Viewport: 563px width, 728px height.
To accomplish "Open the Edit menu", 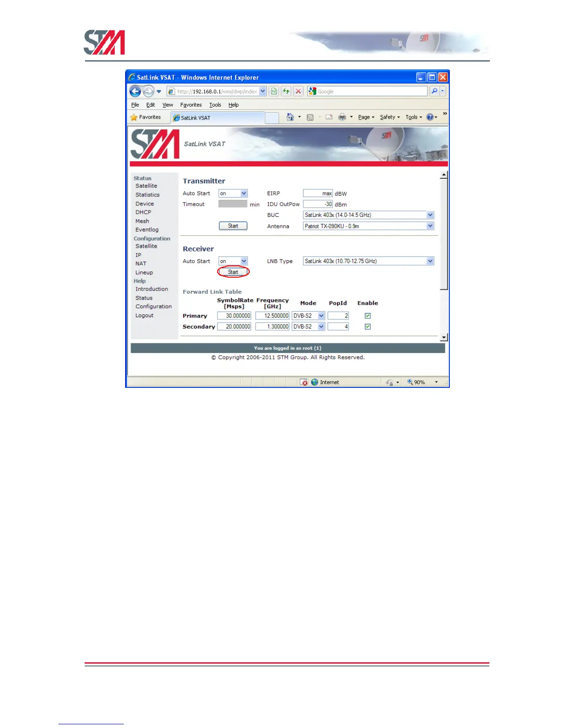I will pos(150,105).
